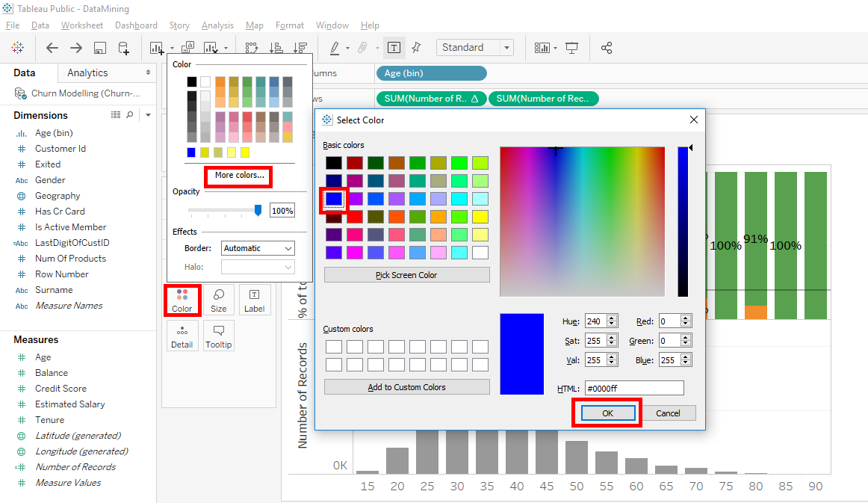The image size is (868, 503).
Task: Click the Label mark icon
Action: pyautogui.click(x=254, y=300)
